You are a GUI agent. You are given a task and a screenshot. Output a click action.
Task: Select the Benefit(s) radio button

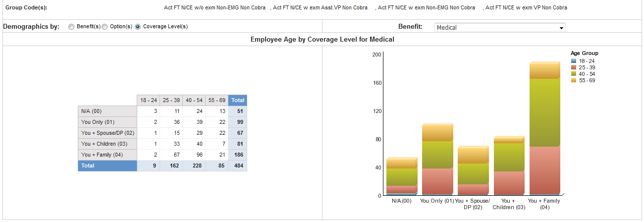point(72,27)
